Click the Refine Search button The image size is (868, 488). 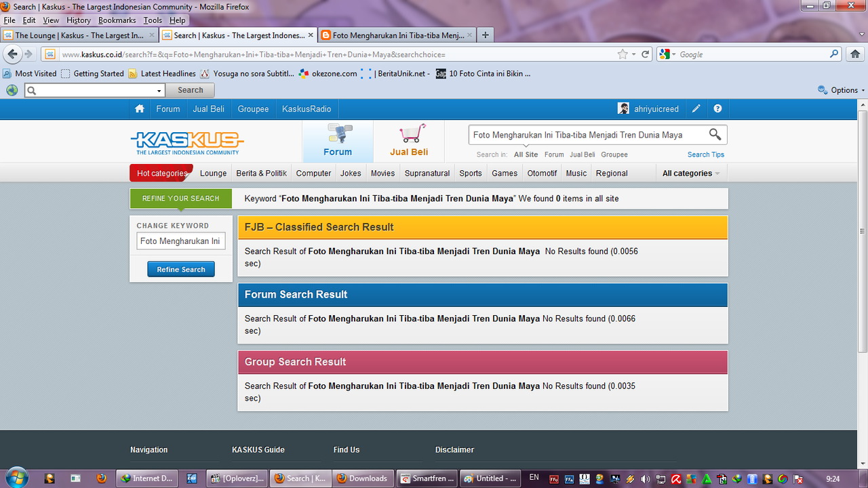pyautogui.click(x=181, y=269)
